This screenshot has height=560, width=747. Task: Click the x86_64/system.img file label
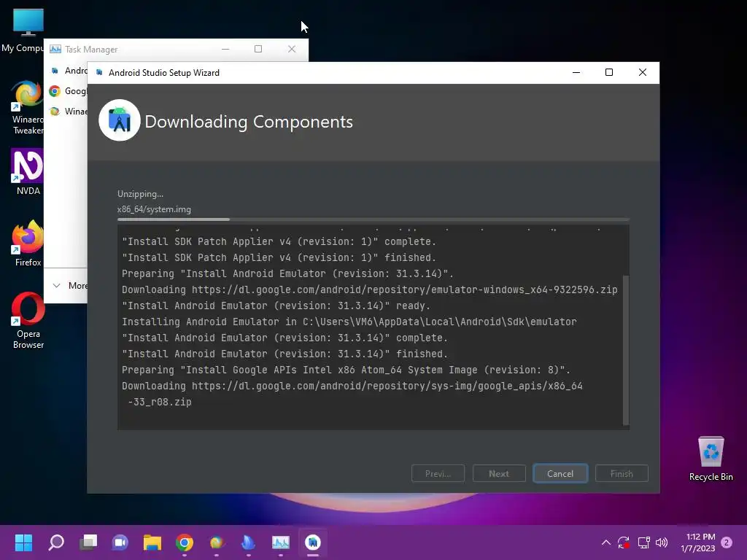pyautogui.click(x=154, y=209)
